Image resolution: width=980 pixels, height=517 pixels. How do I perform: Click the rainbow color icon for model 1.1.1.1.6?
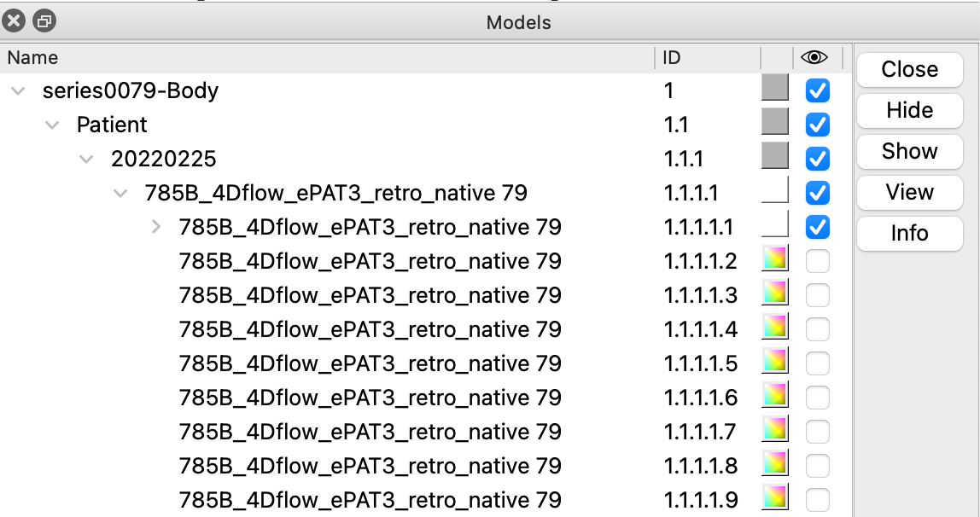point(774,396)
